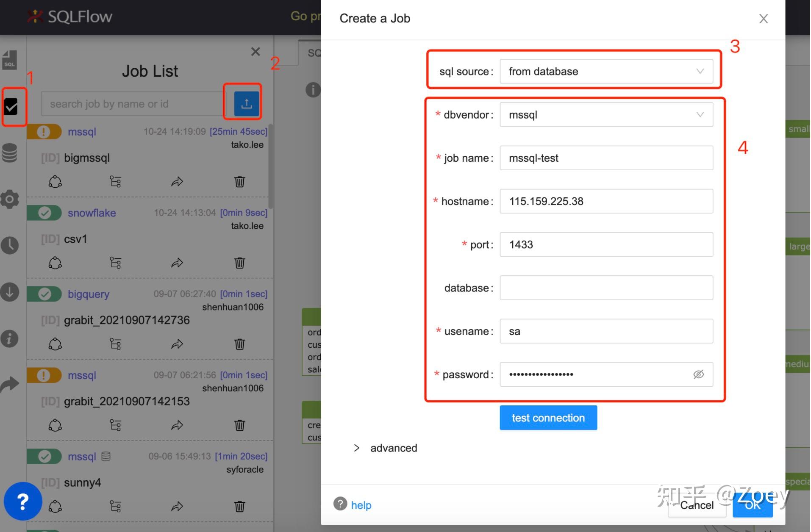Click share icon for csv1 job

177,263
